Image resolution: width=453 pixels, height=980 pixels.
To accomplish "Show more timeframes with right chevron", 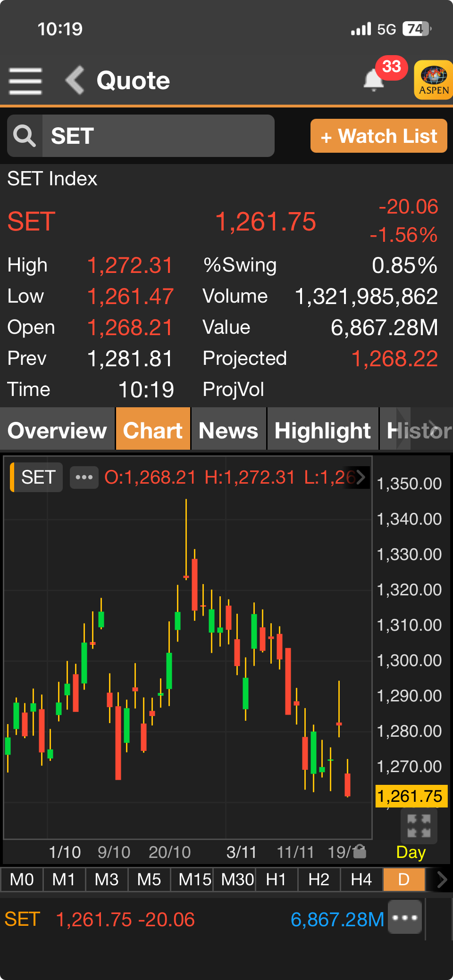I will (442, 880).
